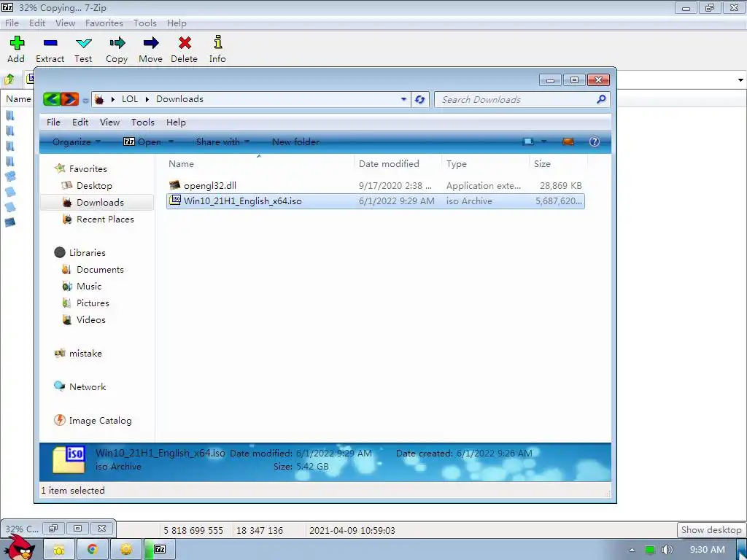Open the address bar history dropdown

coord(403,99)
